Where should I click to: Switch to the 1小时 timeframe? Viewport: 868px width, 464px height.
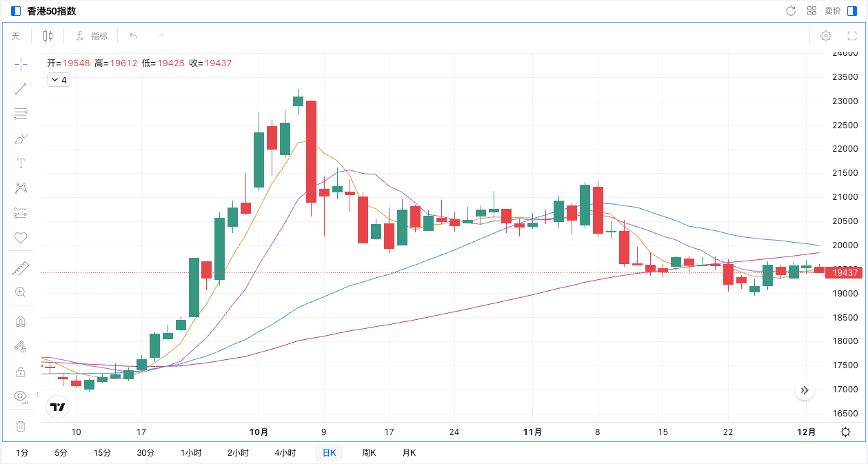[191, 453]
